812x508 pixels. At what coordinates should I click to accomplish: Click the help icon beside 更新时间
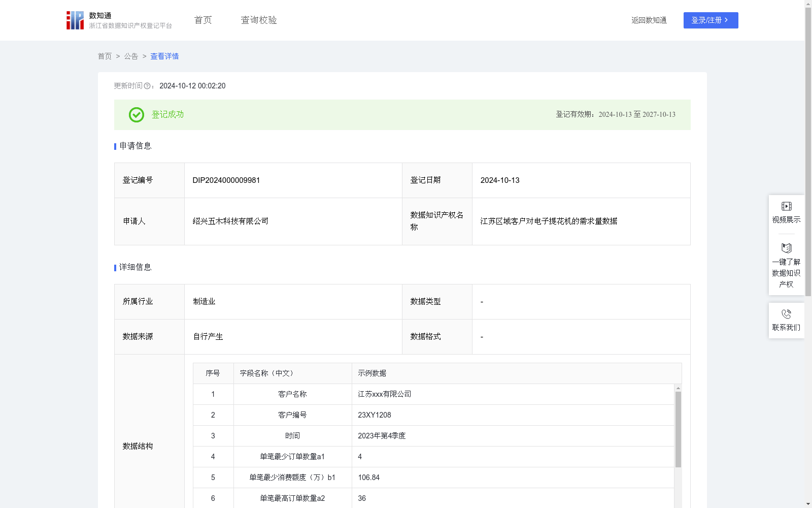(147, 86)
